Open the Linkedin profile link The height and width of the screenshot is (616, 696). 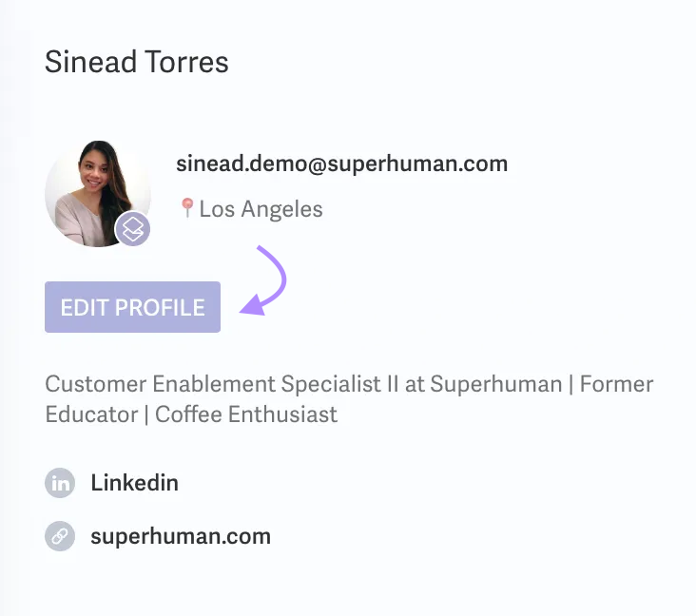click(134, 482)
